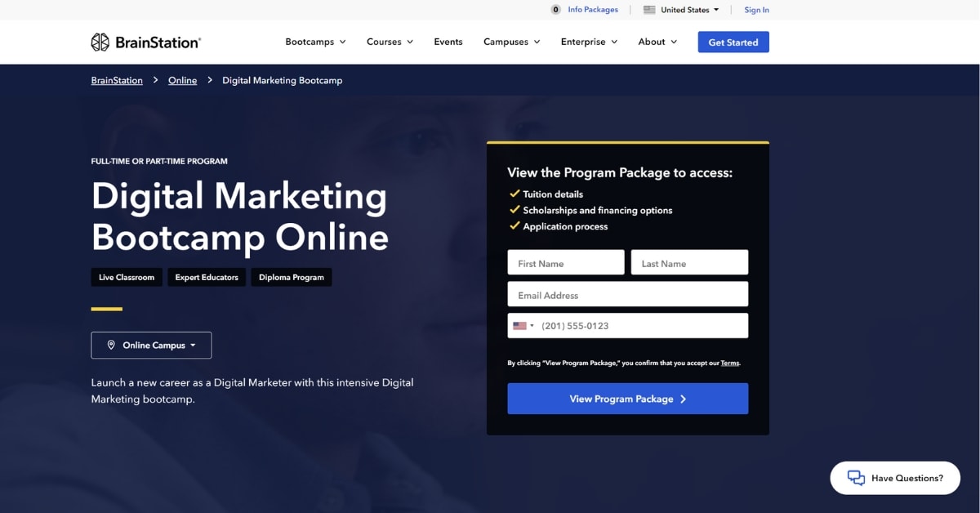Screen dimensions: 980x513
Task: Click the Get Started button
Action: (x=733, y=42)
